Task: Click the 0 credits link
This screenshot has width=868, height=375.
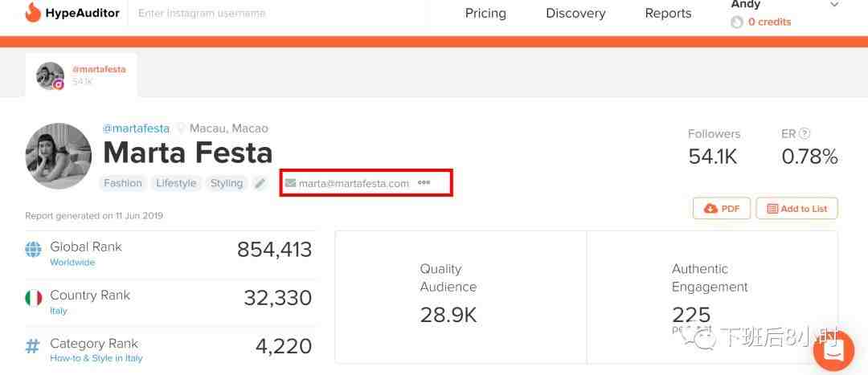Action: 769,22
